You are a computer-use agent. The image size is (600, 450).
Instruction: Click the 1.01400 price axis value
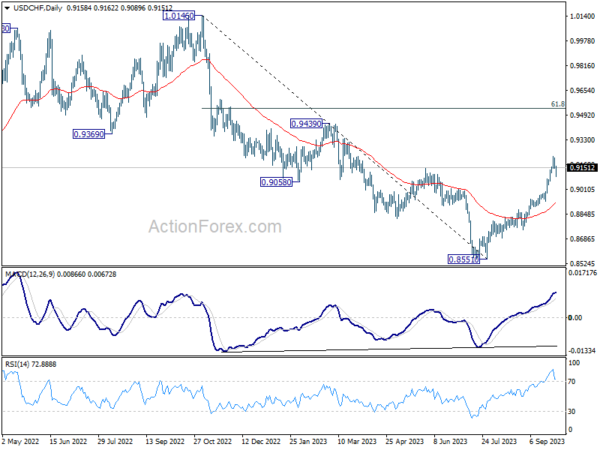click(582, 16)
